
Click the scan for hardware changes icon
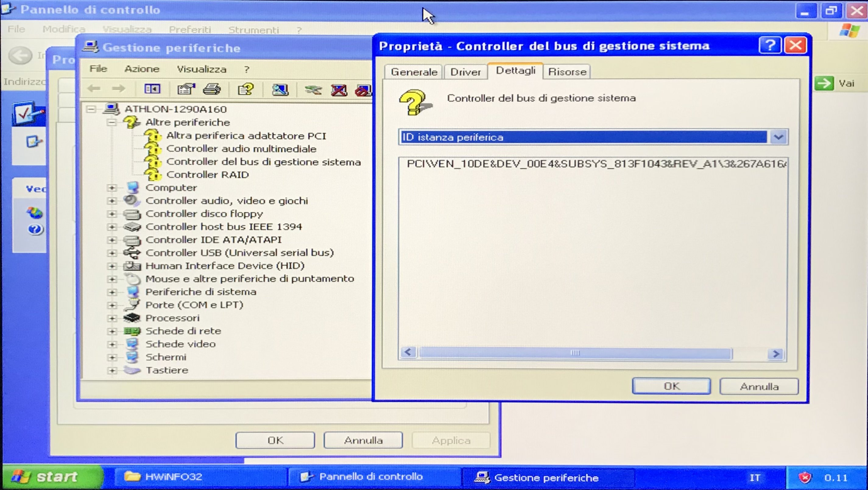coord(280,89)
